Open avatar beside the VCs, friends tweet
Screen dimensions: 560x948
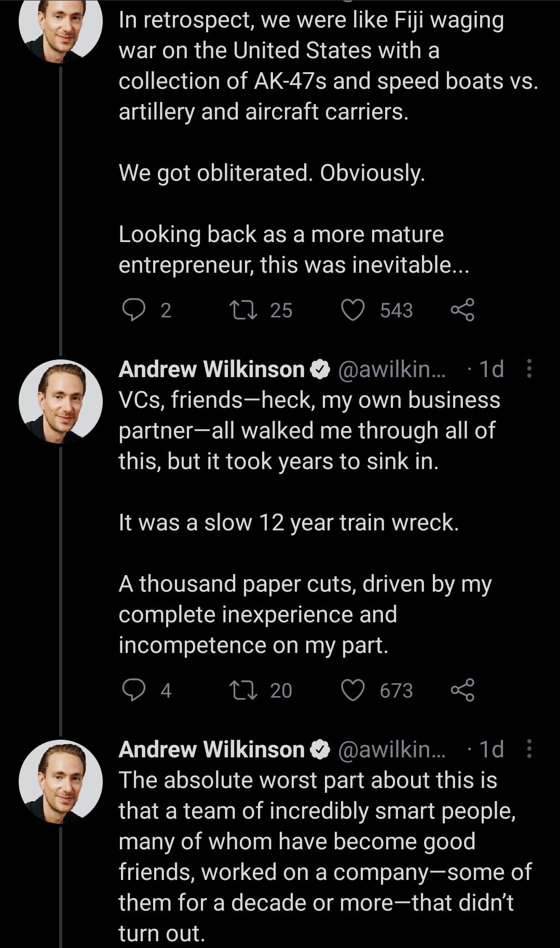(61, 401)
